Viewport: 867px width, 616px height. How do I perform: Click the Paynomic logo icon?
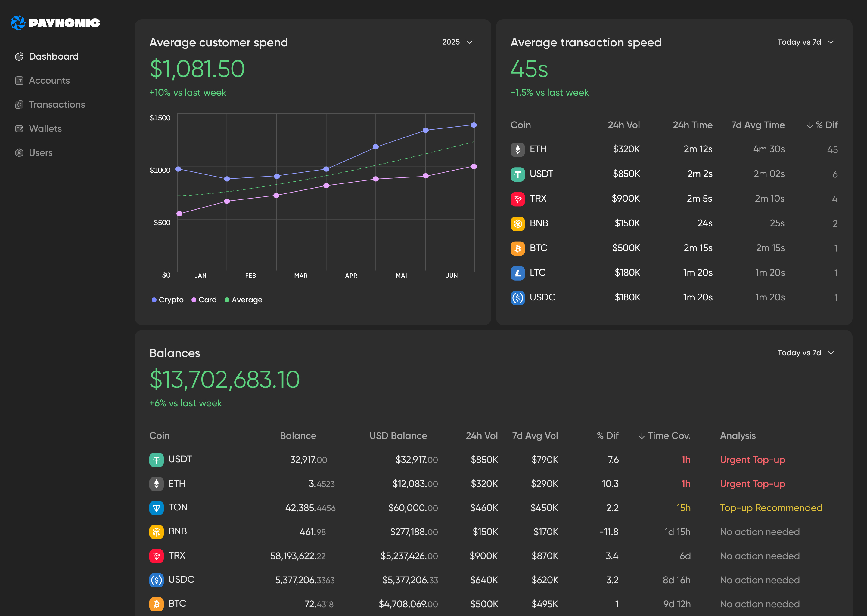(18, 23)
